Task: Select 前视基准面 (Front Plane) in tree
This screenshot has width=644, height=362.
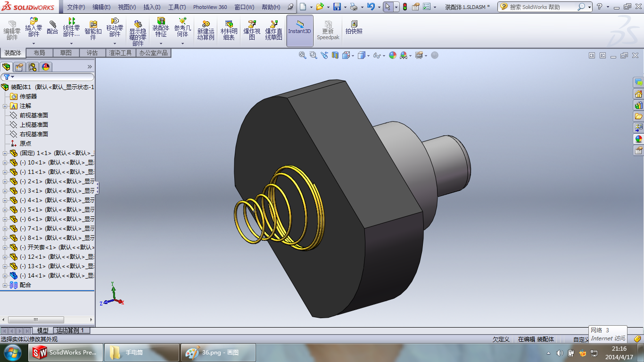Action: click(33, 115)
